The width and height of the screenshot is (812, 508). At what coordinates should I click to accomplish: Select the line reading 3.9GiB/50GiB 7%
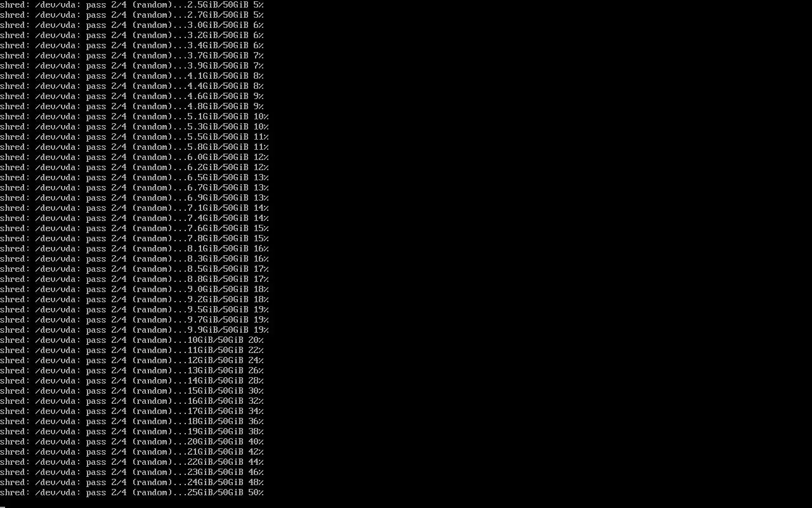pos(132,66)
